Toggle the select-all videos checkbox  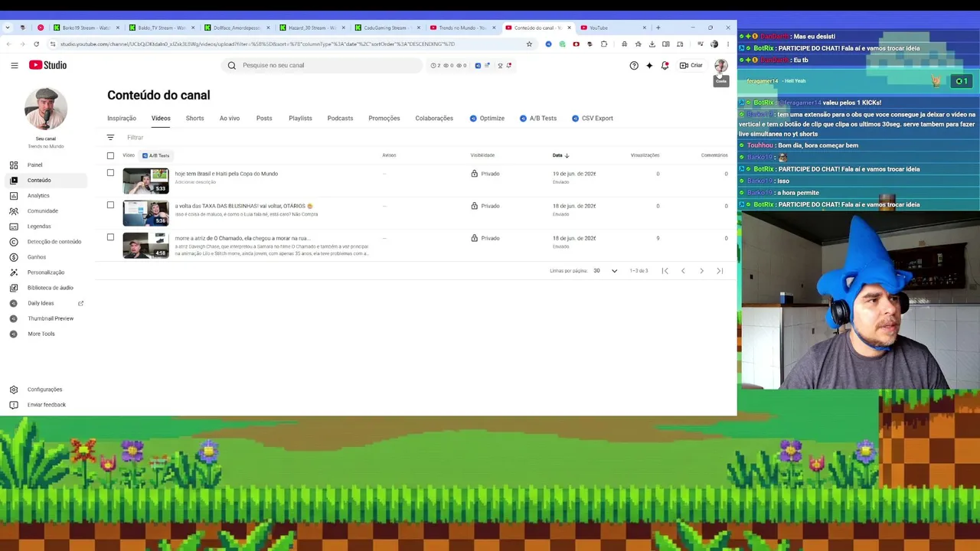(x=110, y=155)
